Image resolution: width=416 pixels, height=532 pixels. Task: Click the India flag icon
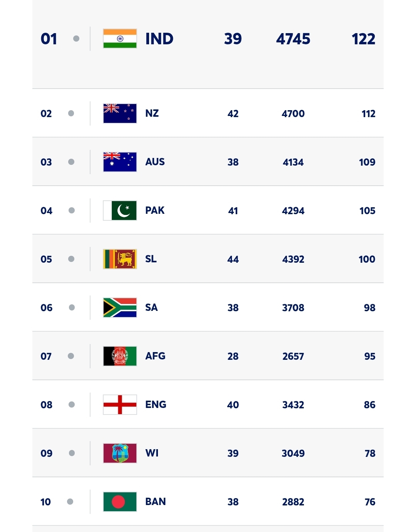120,39
